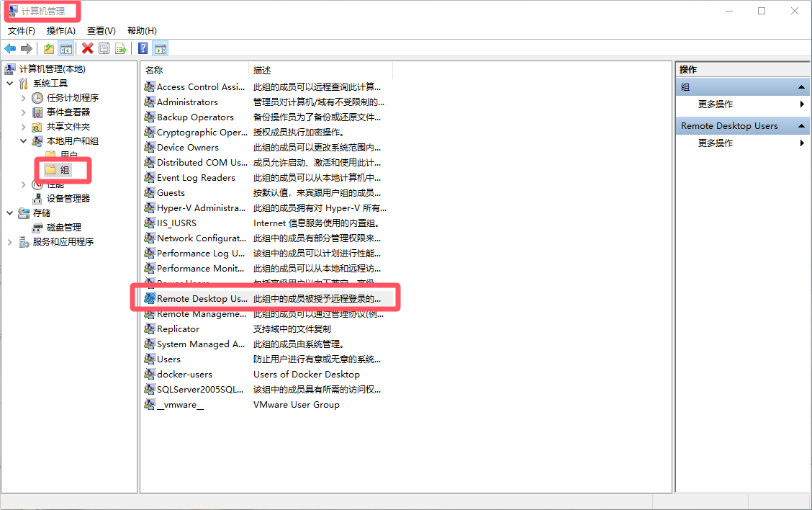Image resolution: width=812 pixels, height=510 pixels.
Task: Expand the 服务和应用程序 tree node
Action: point(10,242)
